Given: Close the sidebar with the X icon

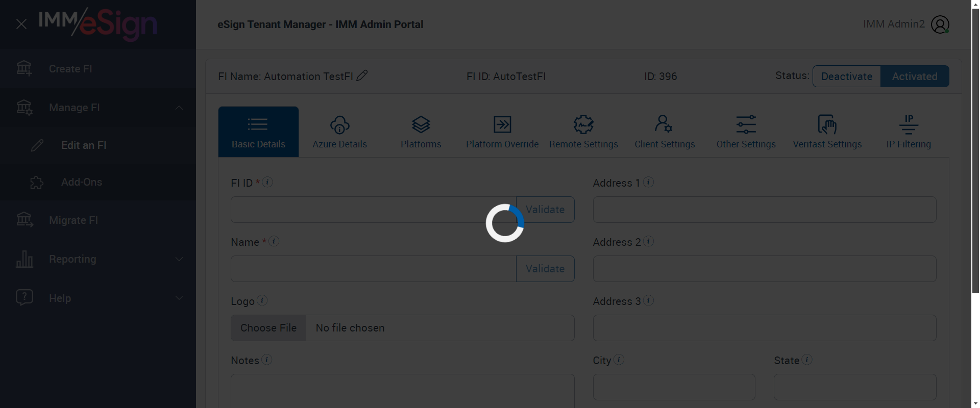Looking at the screenshot, I should [x=21, y=24].
